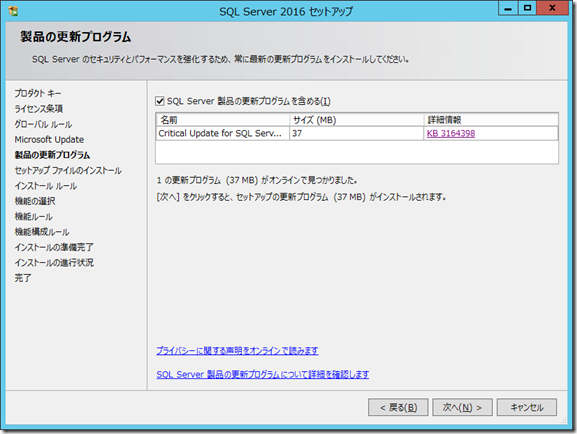Minimize the SQL Server 2016 setup window

coord(508,8)
